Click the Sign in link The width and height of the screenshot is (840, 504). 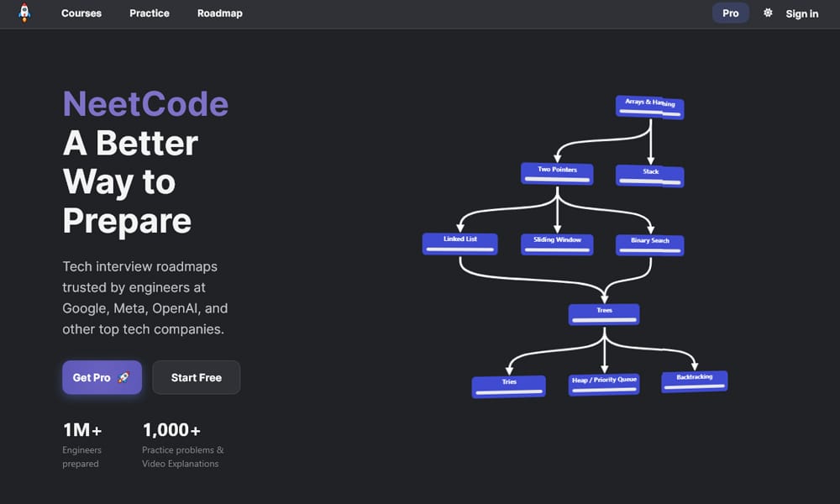(802, 14)
